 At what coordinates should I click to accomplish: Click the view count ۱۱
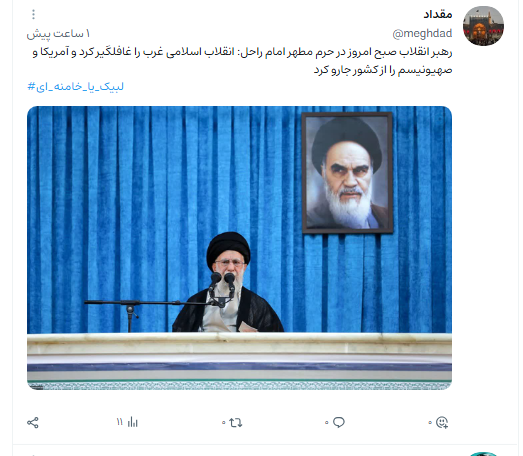pos(120,422)
